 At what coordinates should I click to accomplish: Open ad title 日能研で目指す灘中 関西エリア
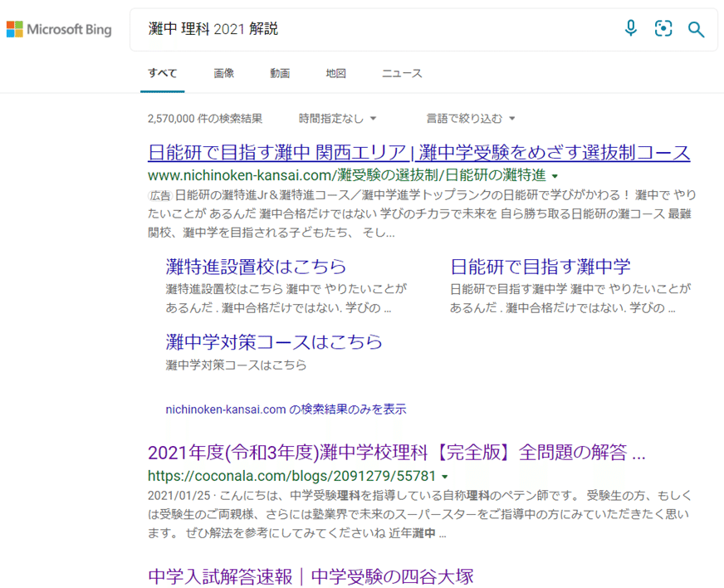pos(418,153)
